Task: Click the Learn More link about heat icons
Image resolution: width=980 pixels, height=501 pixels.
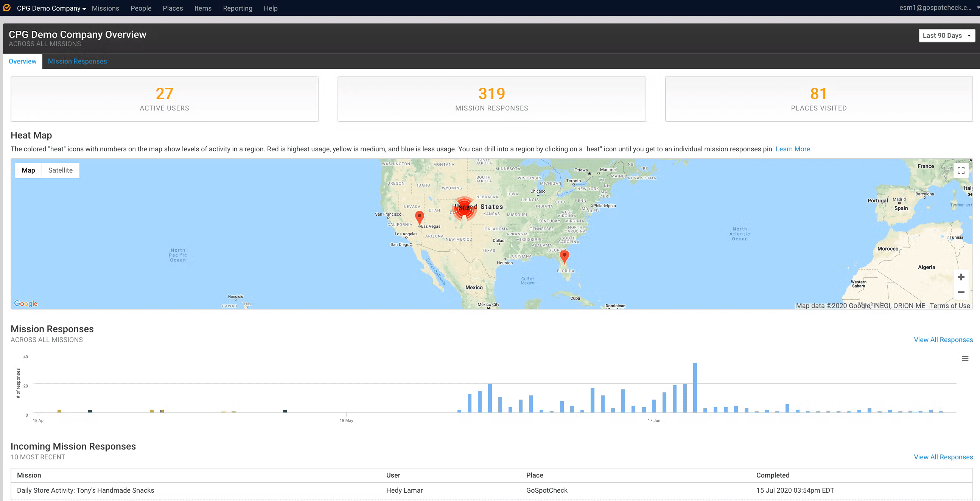Action: coord(793,149)
